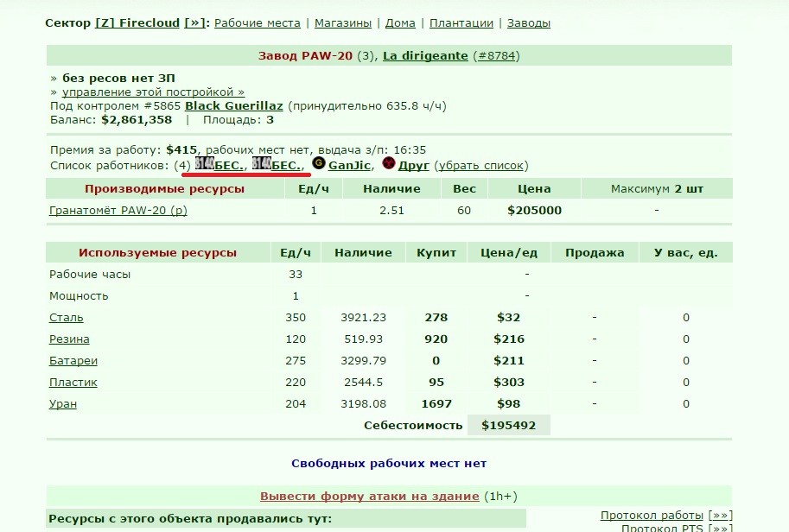Click the Производимые ресурсы table header

point(164,189)
